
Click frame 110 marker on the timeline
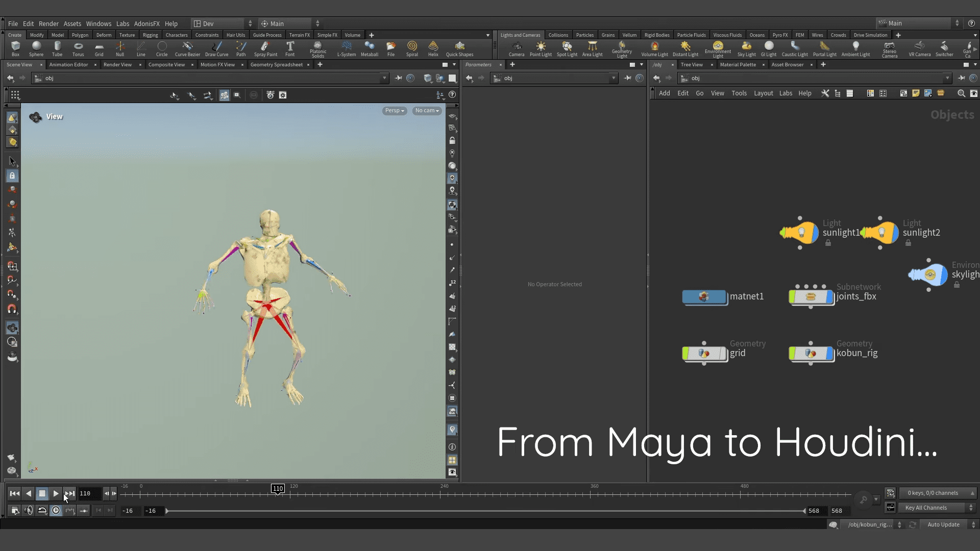278,488
